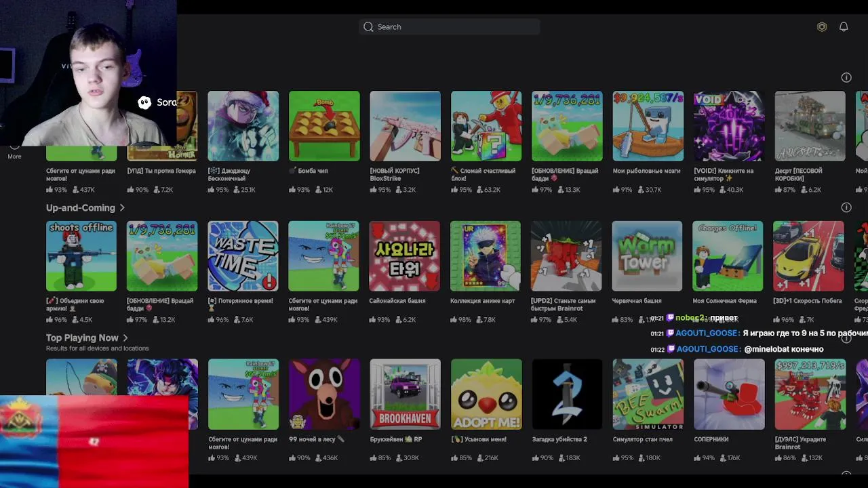Click the СОПЕРНИКИ title text
The image size is (868, 488).
point(711,439)
